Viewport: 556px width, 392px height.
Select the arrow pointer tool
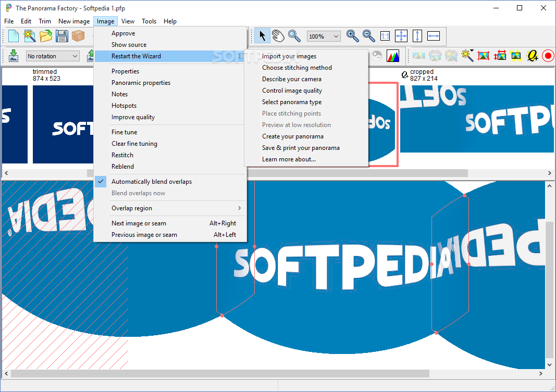click(x=262, y=36)
